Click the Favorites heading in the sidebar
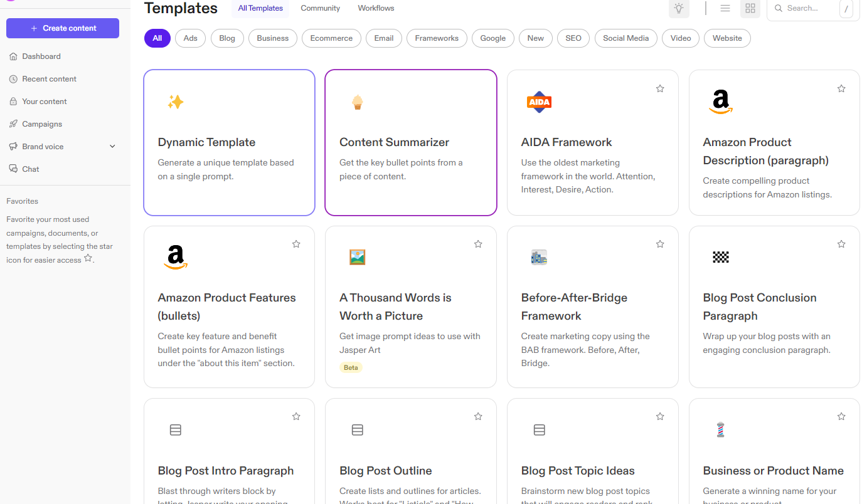This screenshot has height=504, width=862. [x=22, y=201]
